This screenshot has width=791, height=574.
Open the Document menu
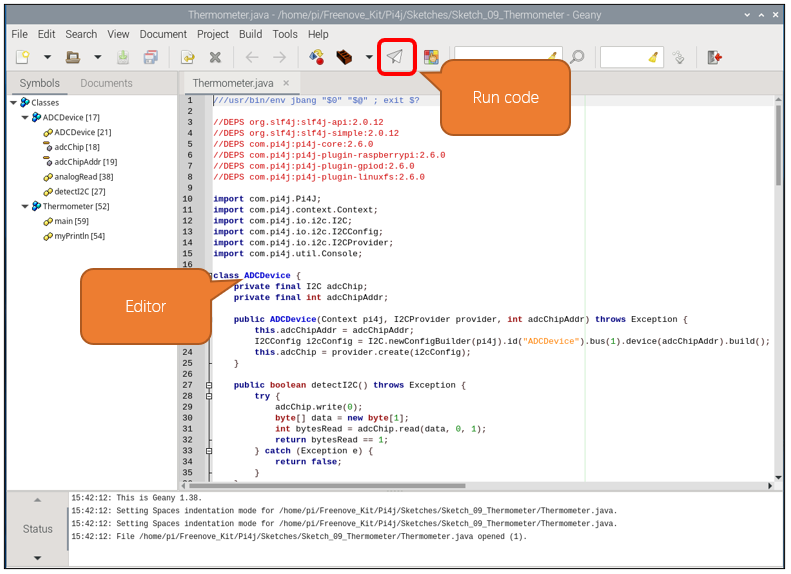pyautogui.click(x=163, y=34)
